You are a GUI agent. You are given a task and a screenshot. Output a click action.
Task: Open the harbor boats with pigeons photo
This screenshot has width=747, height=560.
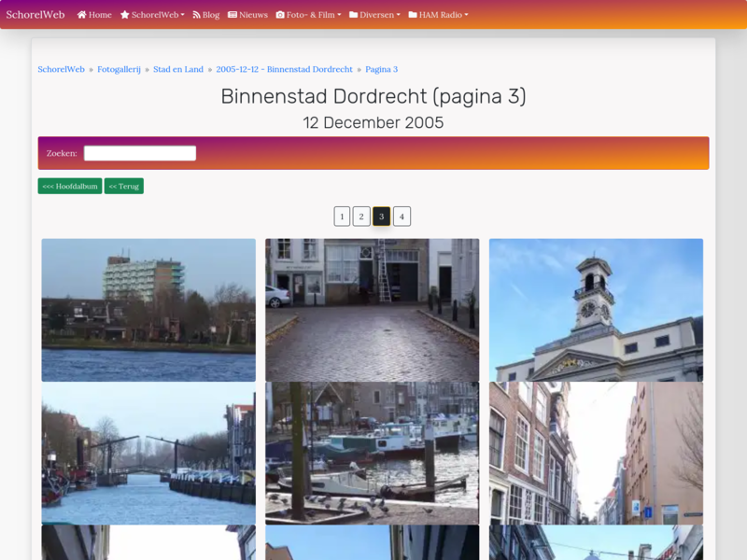click(372, 453)
